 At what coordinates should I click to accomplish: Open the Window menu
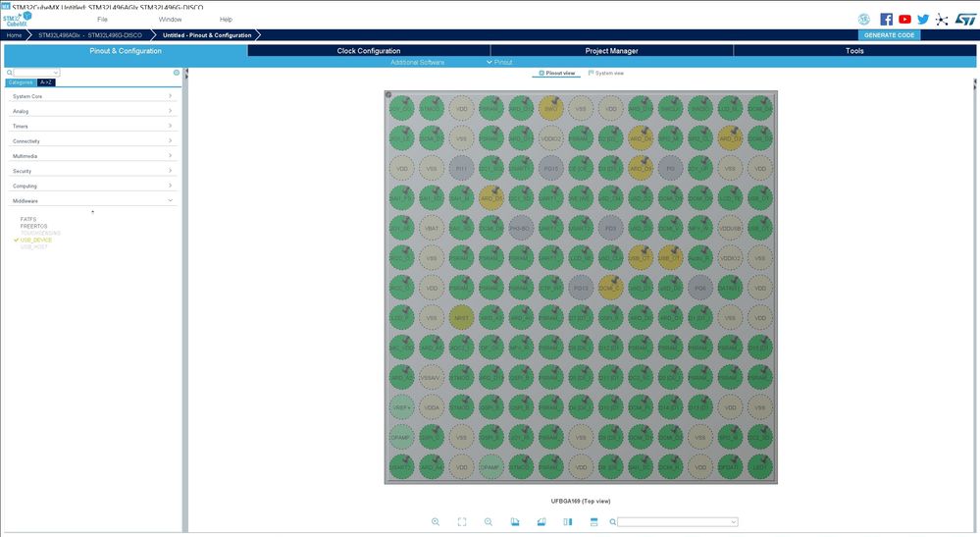pos(170,20)
